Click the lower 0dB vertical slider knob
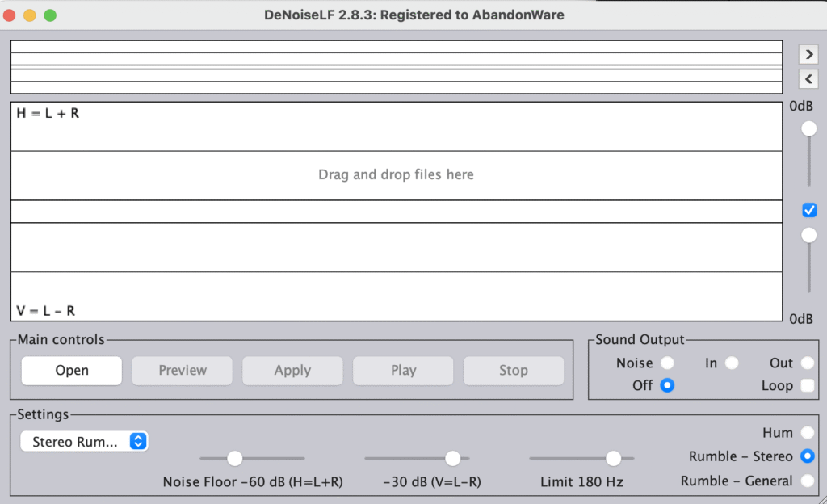 click(x=808, y=235)
